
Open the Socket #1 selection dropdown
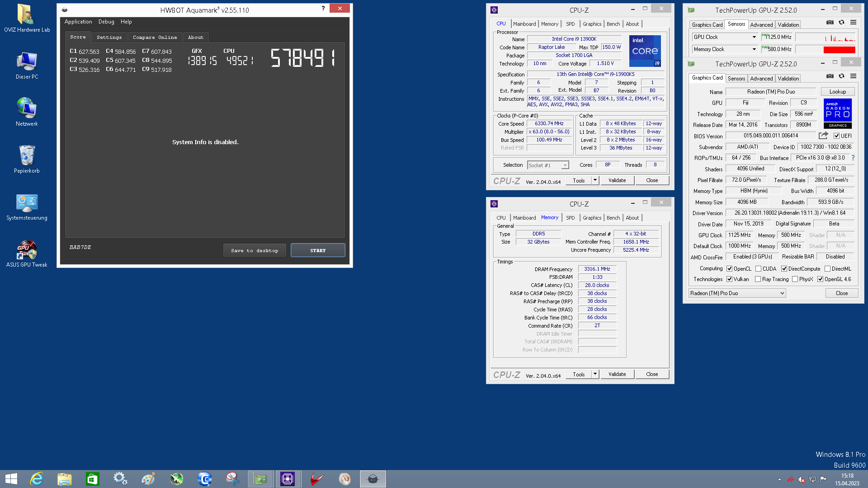(548, 165)
